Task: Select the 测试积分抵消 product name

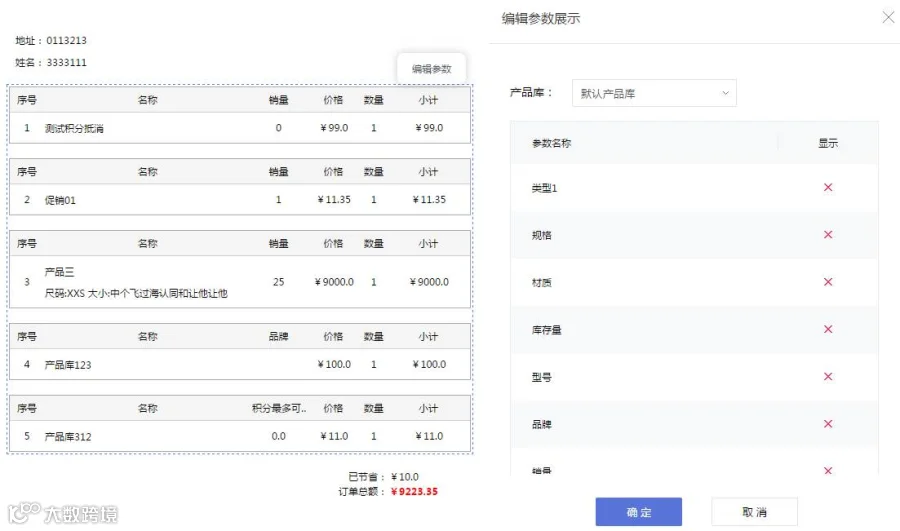Action: pyautogui.click(x=74, y=128)
